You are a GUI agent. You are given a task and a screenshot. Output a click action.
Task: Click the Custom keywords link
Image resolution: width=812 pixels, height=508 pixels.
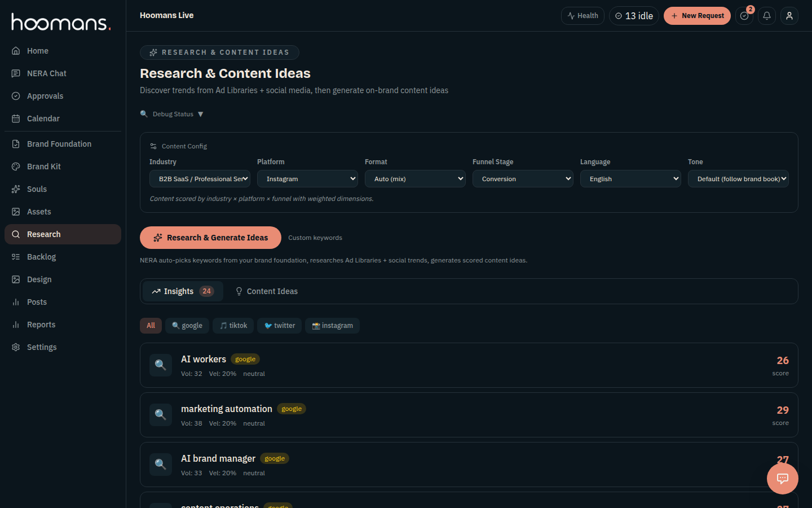coord(315,238)
